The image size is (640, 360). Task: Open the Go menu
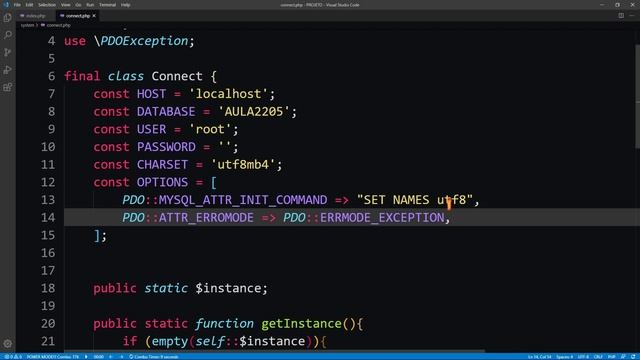[78, 5]
